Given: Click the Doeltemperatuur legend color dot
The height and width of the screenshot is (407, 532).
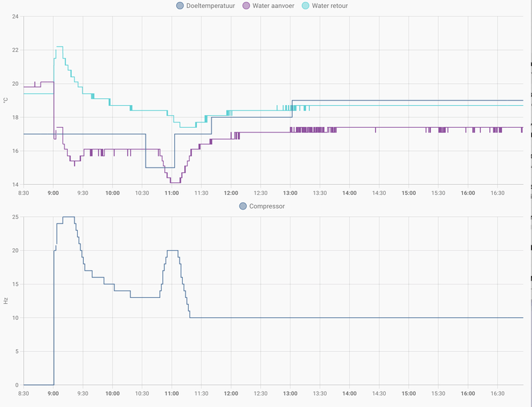Looking at the screenshot, I should coord(180,6).
